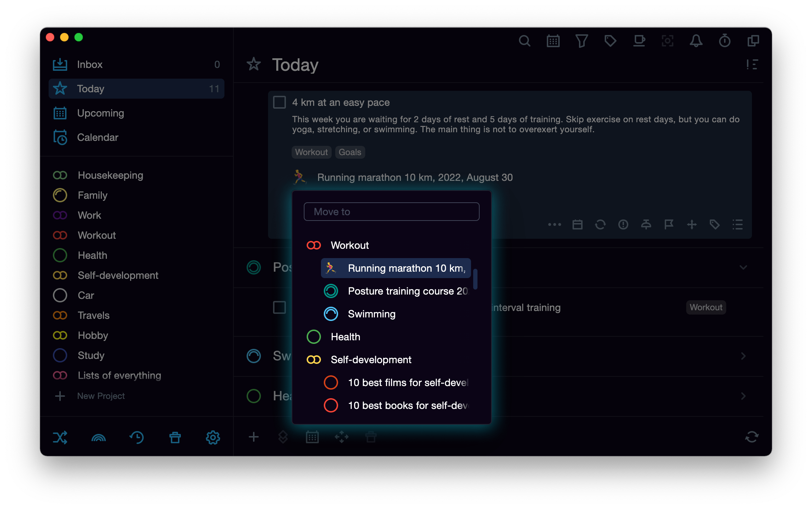Screen dimensions: 812x509
Task: Open Settings via the gear icon
Action: coord(213,437)
